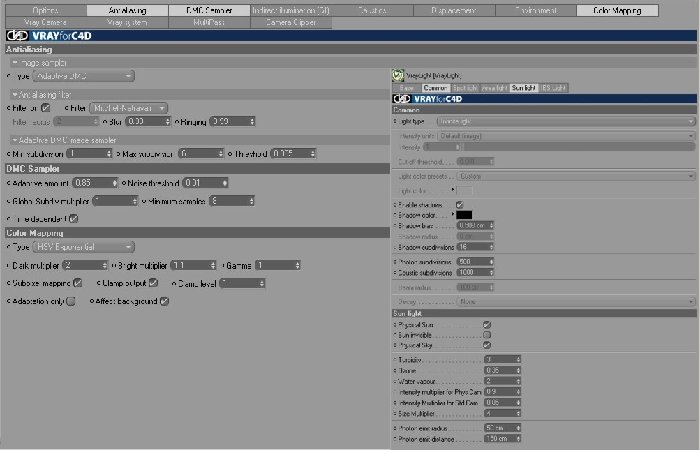
Task: Toggle the Filter on checkbox
Action: pos(46,108)
